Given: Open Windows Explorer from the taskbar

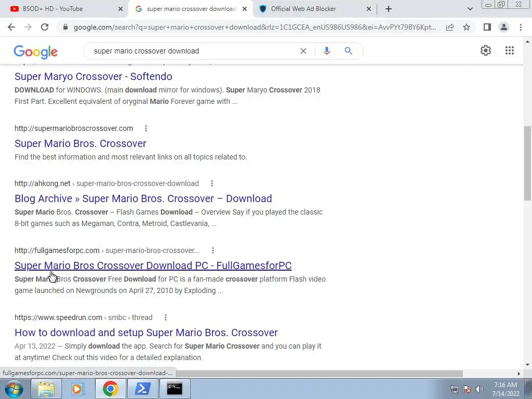Looking at the screenshot, I should (x=46, y=389).
